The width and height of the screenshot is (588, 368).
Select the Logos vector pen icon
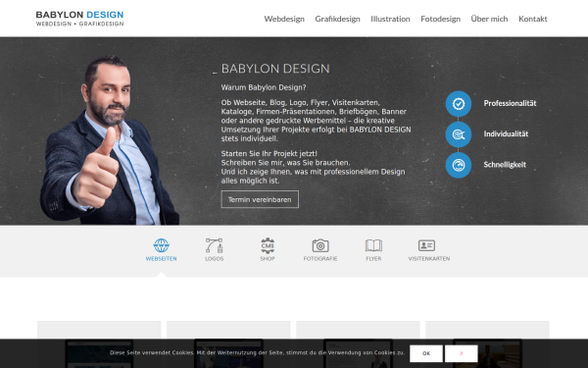point(214,245)
